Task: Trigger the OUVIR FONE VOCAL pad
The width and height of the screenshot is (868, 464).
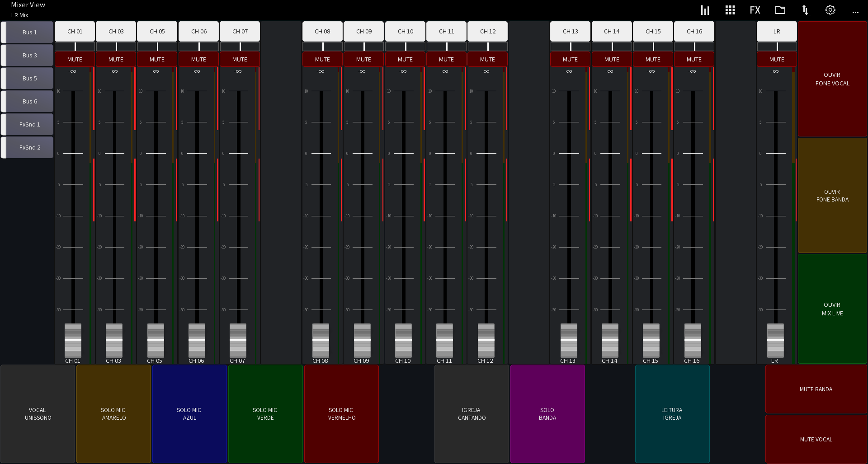Action: pyautogui.click(x=832, y=79)
